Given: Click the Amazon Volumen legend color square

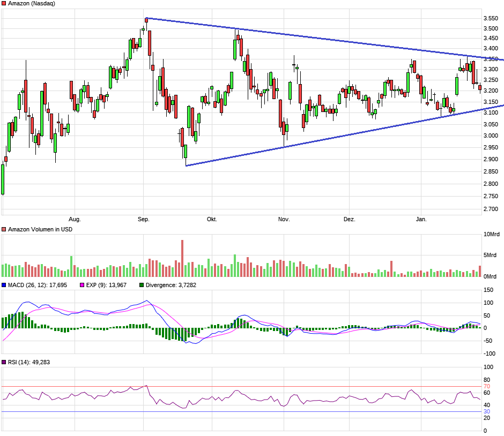Looking at the screenshot, I should click(x=4, y=229).
